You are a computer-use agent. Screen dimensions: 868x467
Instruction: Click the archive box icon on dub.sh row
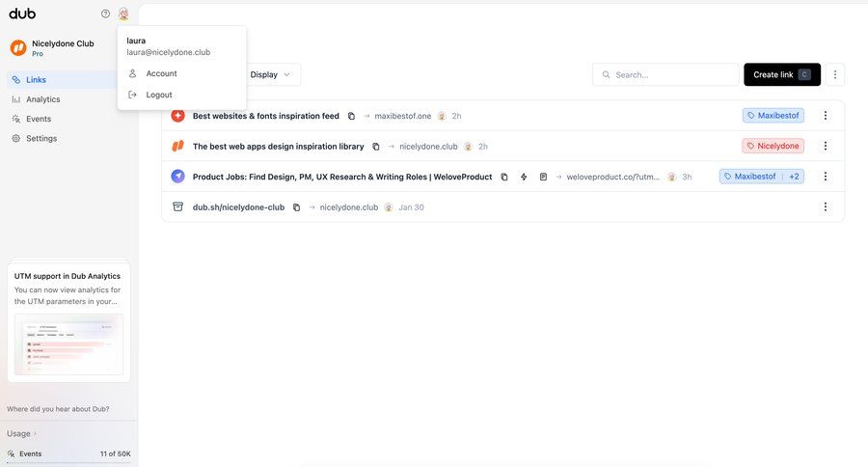177,206
